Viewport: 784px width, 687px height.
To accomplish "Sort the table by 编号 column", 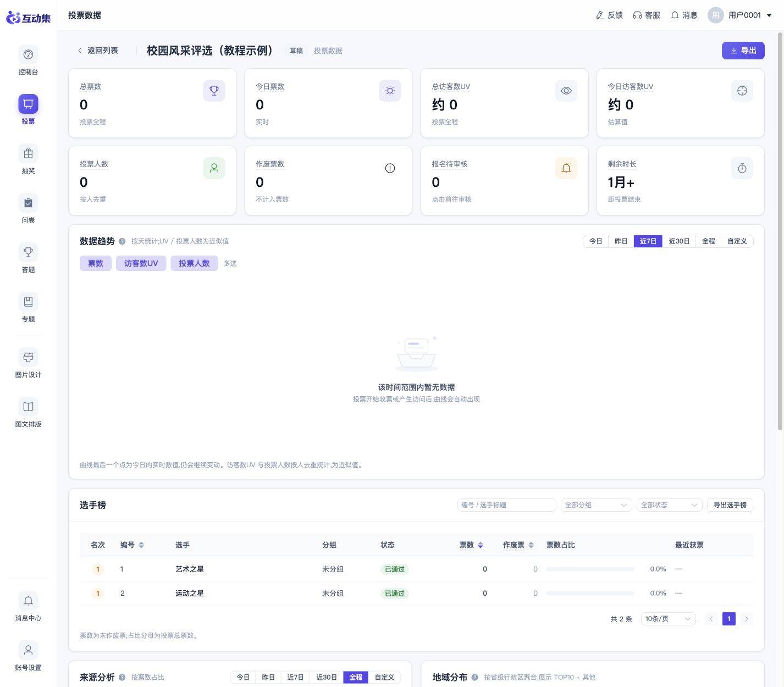I will tap(141, 545).
